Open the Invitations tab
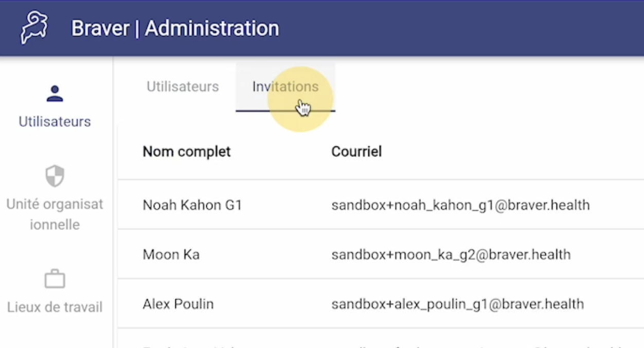The height and width of the screenshot is (348, 644). (285, 86)
